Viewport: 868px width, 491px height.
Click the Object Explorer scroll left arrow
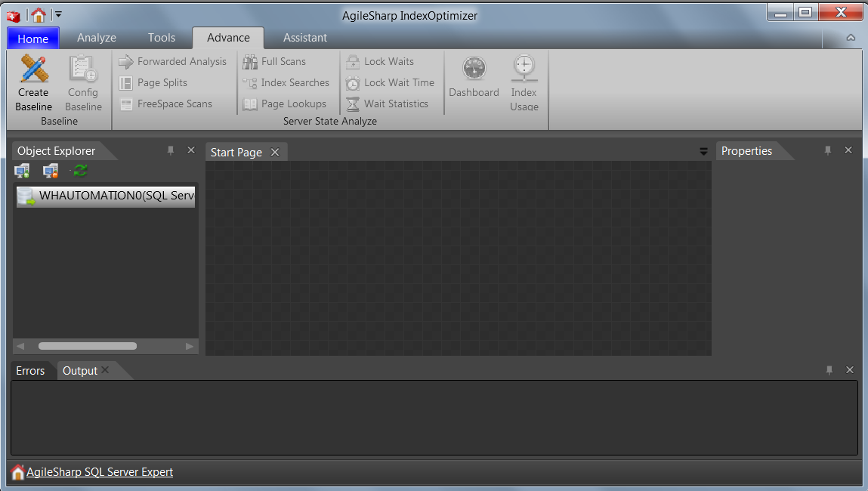[x=20, y=346]
